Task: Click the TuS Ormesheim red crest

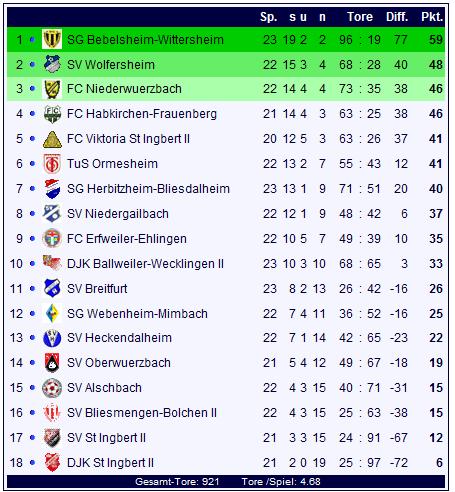Action: coord(52,164)
